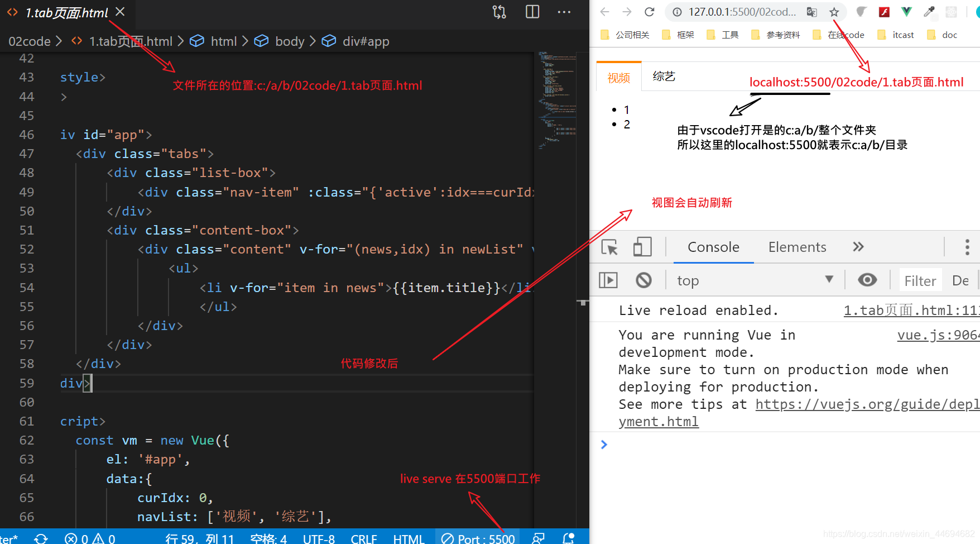Screen dimensions: 980x544
Task: Click the feedback icon in status bar
Action: click(x=538, y=538)
